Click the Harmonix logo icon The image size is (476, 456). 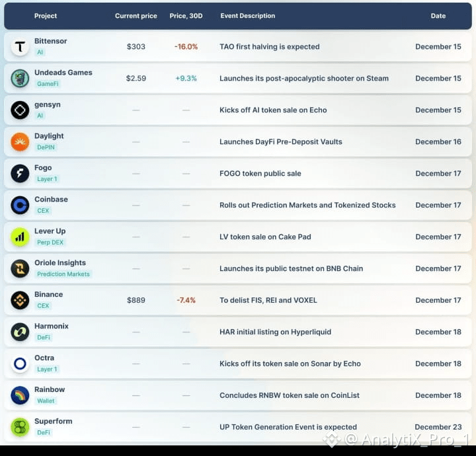click(x=20, y=332)
